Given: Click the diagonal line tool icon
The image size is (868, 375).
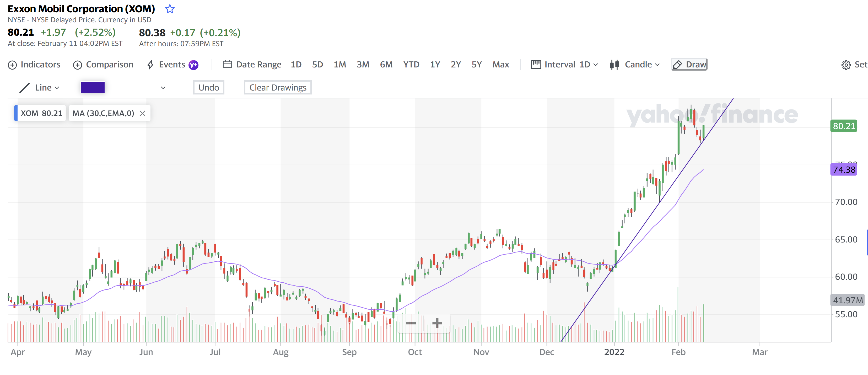Looking at the screenshot, I should click(25, 88).
